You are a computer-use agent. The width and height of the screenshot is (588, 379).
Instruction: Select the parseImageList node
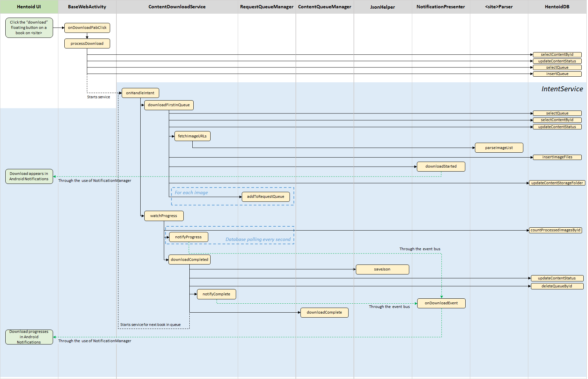coord(499,148)
